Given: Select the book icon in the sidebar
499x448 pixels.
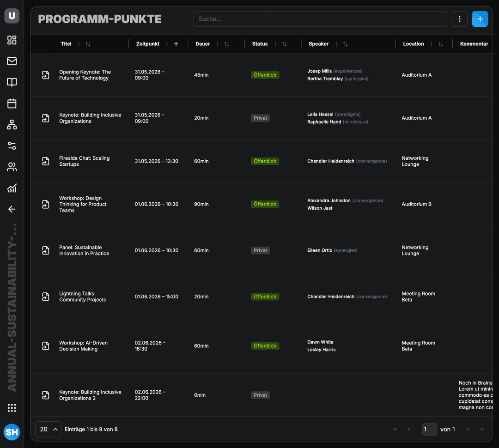Looking at the screenshot, I should pyautogui.click(x=12, y=82).
